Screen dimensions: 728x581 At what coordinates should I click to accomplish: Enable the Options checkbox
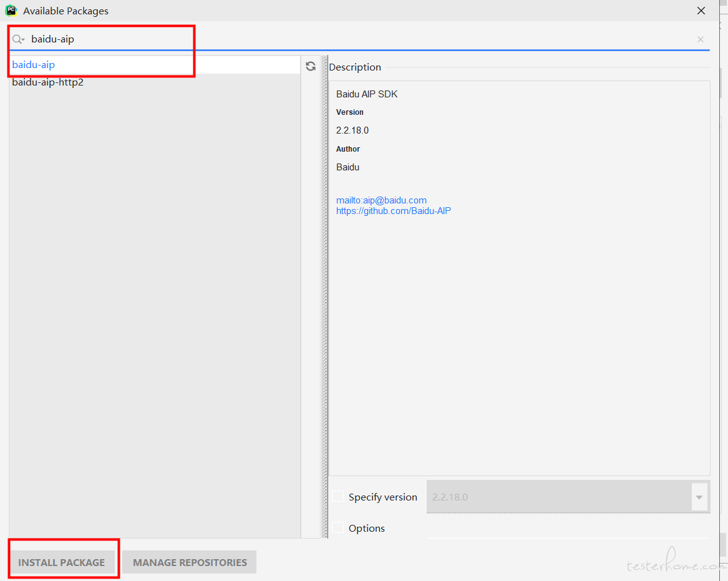click(x=338, y=527)
